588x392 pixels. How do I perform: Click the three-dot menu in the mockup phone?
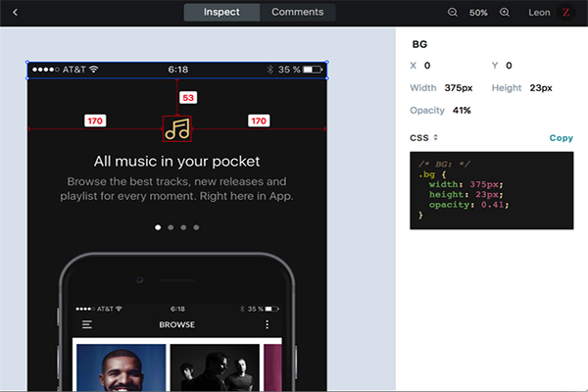point(267,324)
